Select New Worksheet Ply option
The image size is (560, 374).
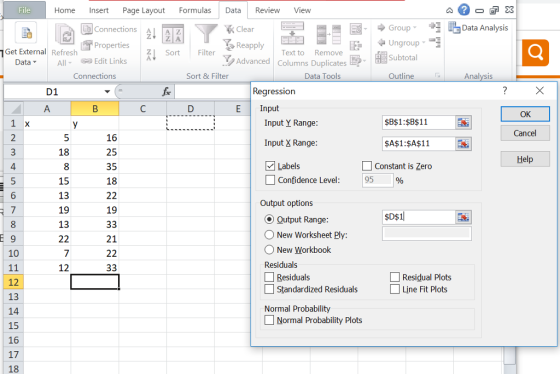pyautogui.click(x=269, y=235)
